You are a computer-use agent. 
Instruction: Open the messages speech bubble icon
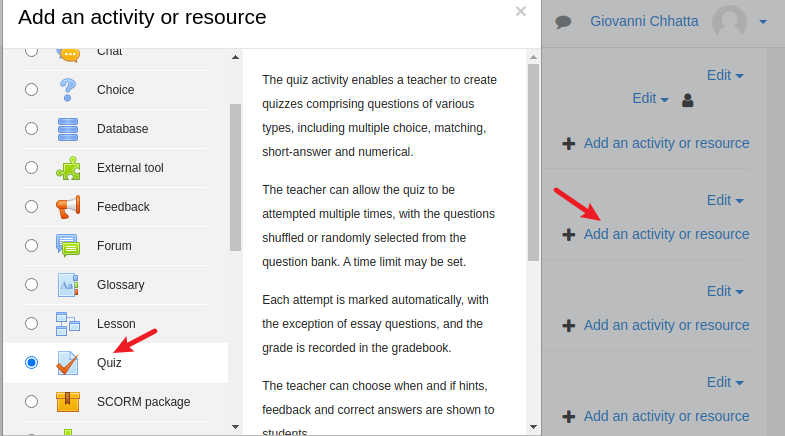coord(563,21)
